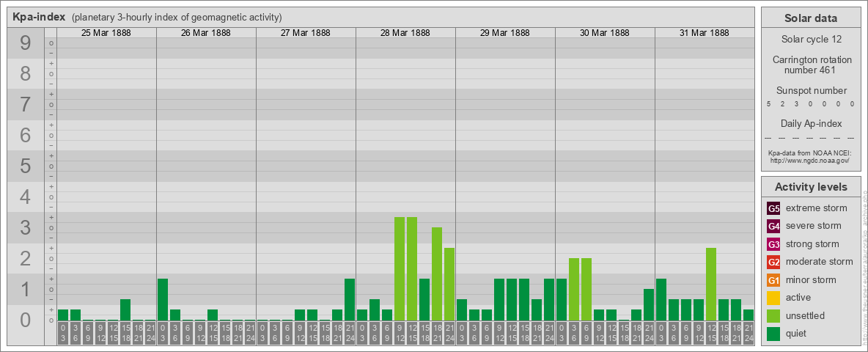The height and width of the screenshot is (352, 868).
Task: Click the Activity levels panel heading
Action: click(x=811, y=187)
